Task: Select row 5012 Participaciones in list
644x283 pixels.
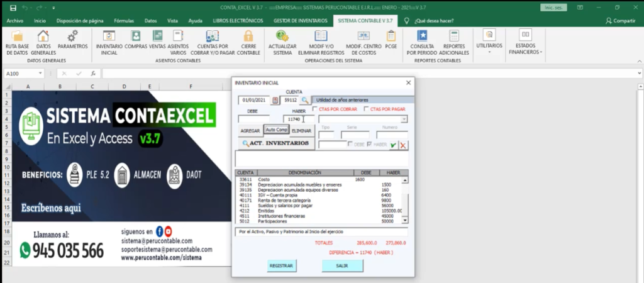Action: (319, 221)
